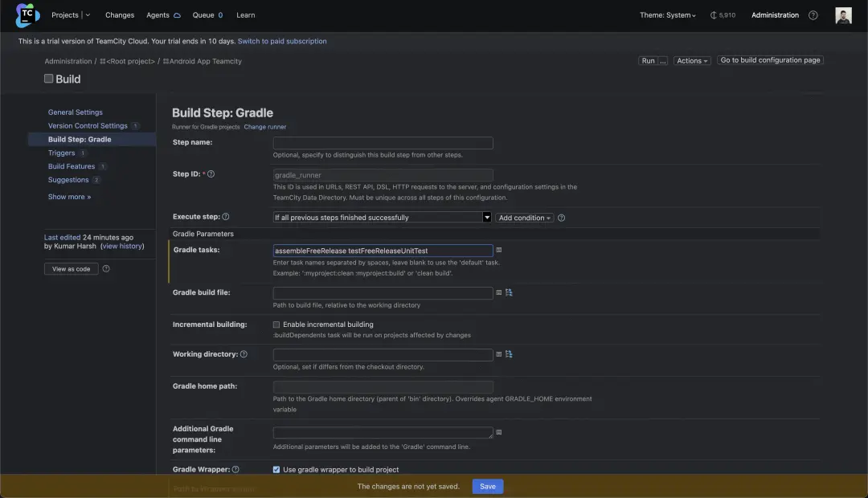Enable incremental building checkbox

pyautogui.click(x=276, y=325)
